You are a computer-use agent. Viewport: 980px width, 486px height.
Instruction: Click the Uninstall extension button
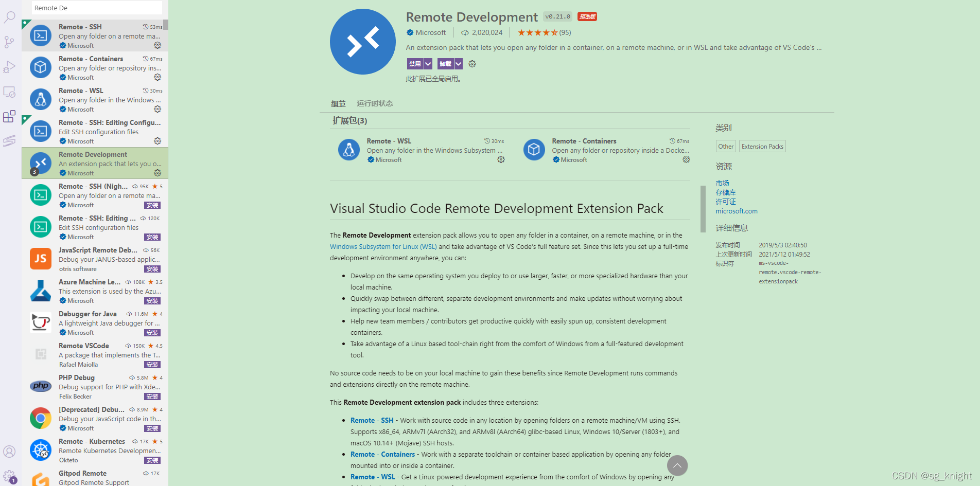coord(445,64)
